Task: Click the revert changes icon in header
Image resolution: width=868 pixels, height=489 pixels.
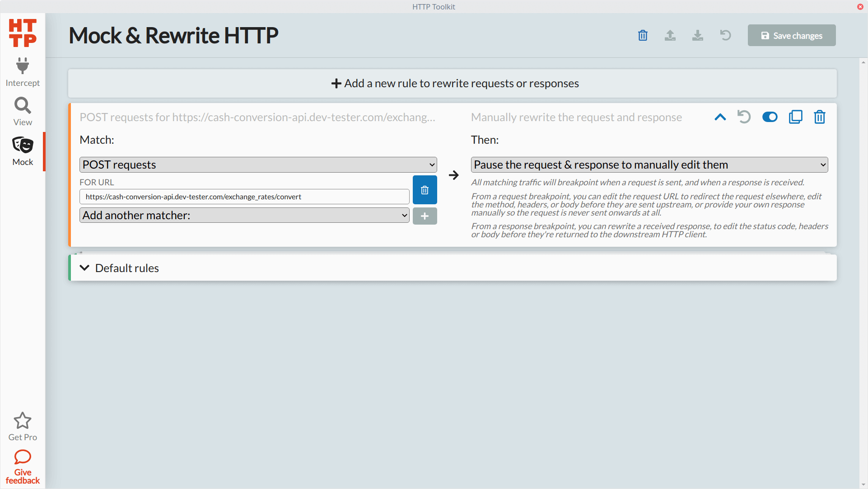Action: [725, 35]
